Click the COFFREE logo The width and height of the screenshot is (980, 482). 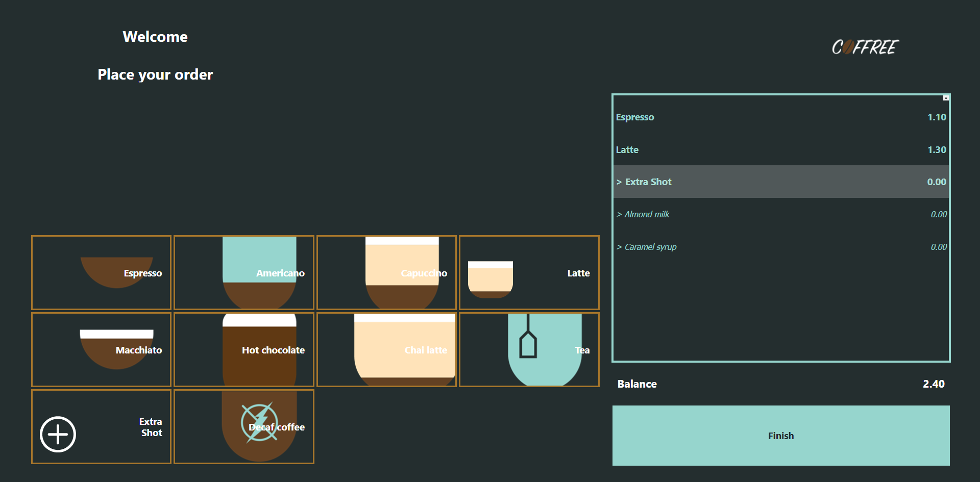(865, 47)
